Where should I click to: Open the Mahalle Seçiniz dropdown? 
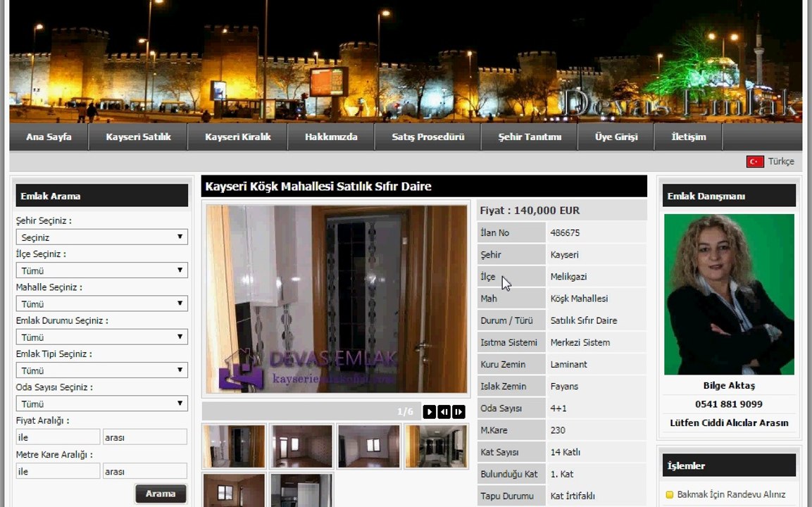(x=101, y=303)
